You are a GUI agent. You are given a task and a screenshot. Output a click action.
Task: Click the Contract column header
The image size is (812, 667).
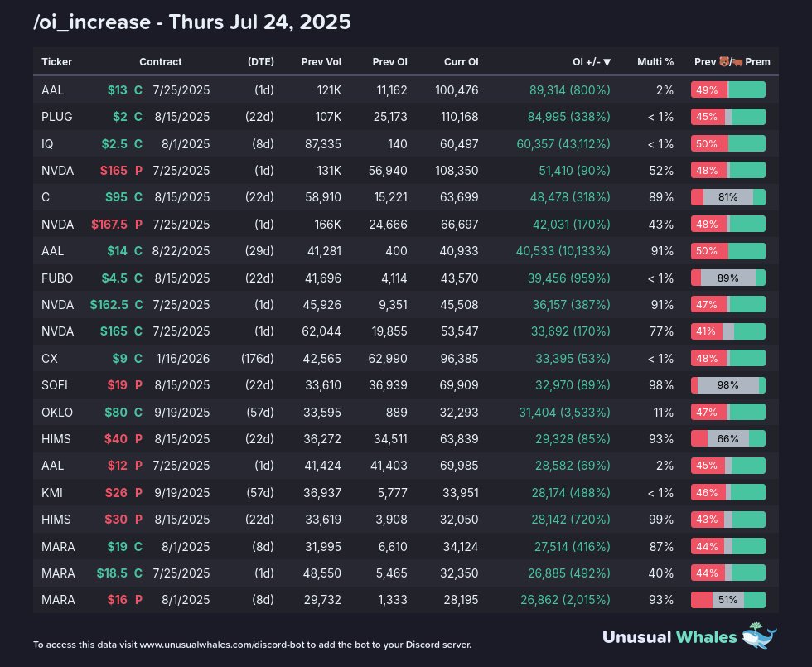pyautogui.click(x=161, y=62)
